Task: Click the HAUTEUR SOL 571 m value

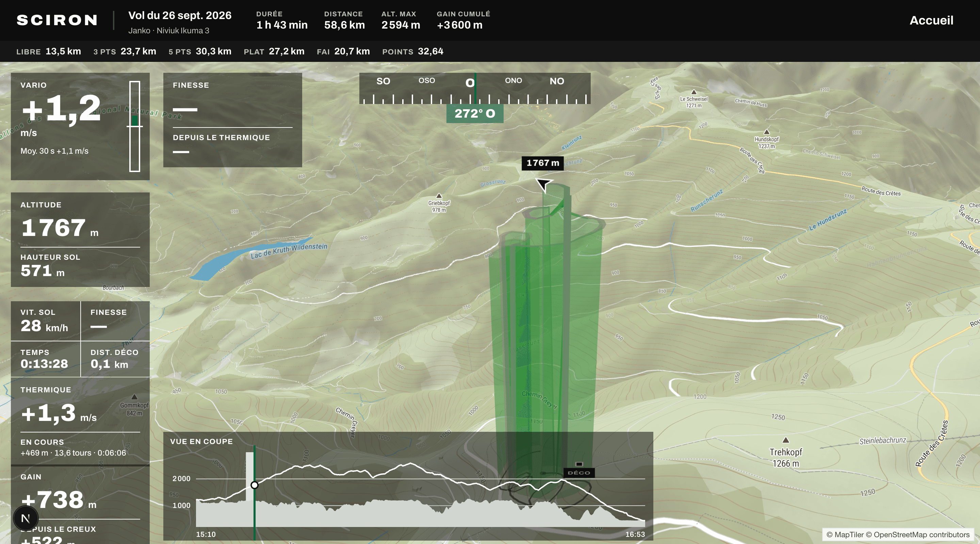Action: pos(42,271)
